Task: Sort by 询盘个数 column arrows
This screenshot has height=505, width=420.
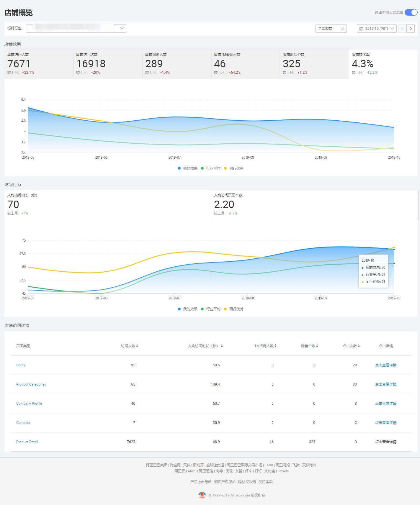Action: 317,346
